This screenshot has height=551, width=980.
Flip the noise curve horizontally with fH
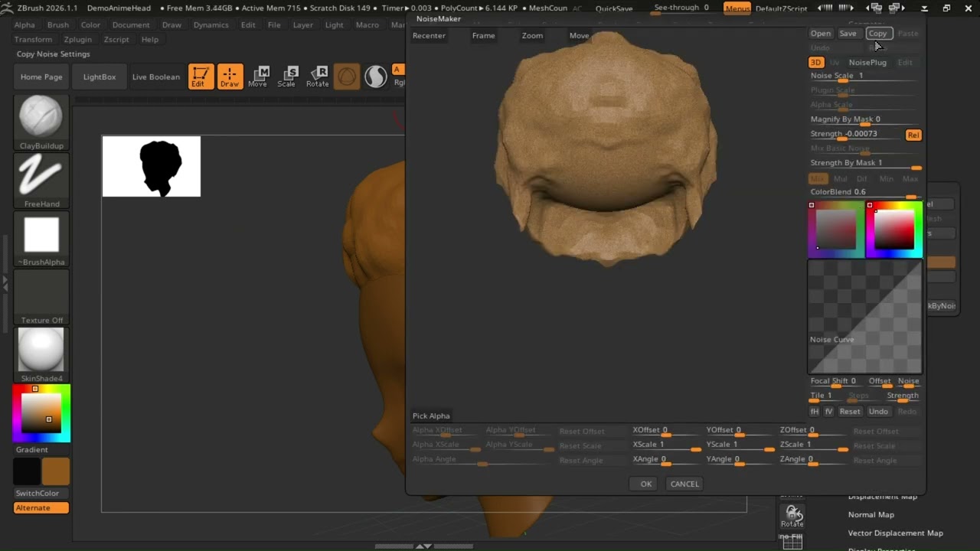[815, 411]
